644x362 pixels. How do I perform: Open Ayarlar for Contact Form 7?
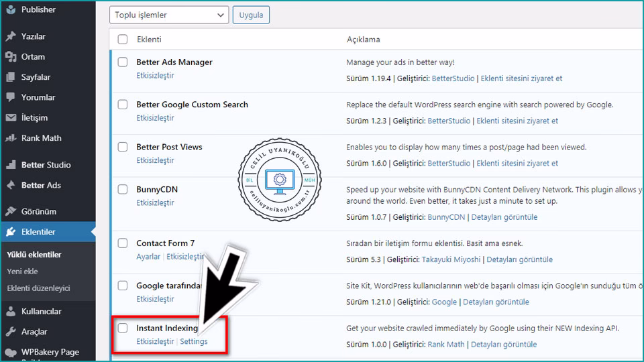pos(148,257)
